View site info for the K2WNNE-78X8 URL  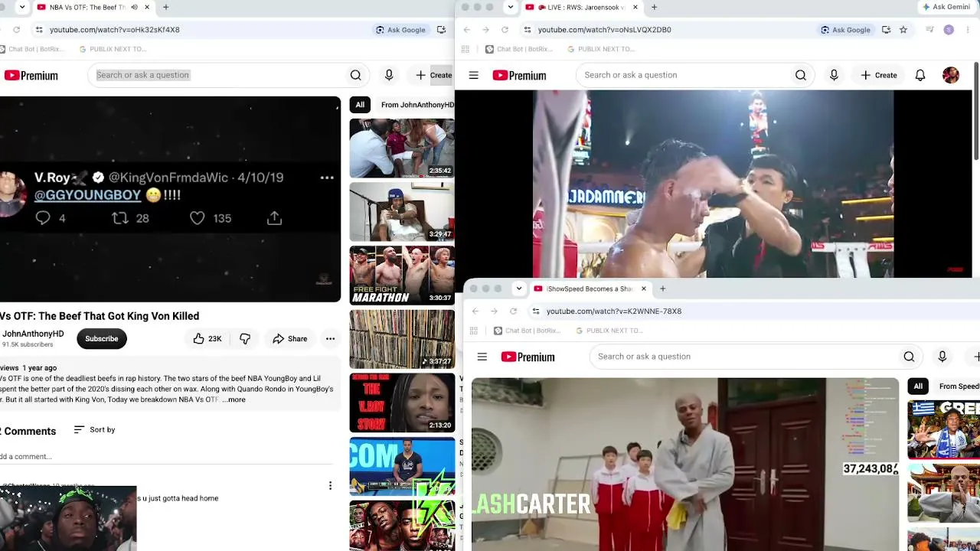[x=536, y=311]
